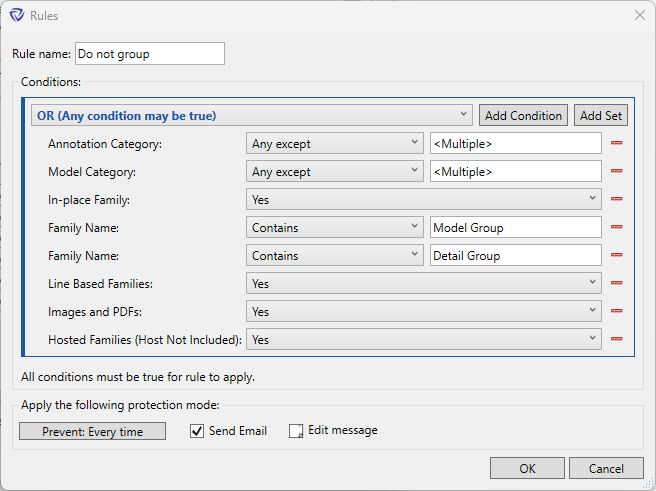Click 'All conditions must be true' text
Screen dimensions: 656x491
click(138, 377)
